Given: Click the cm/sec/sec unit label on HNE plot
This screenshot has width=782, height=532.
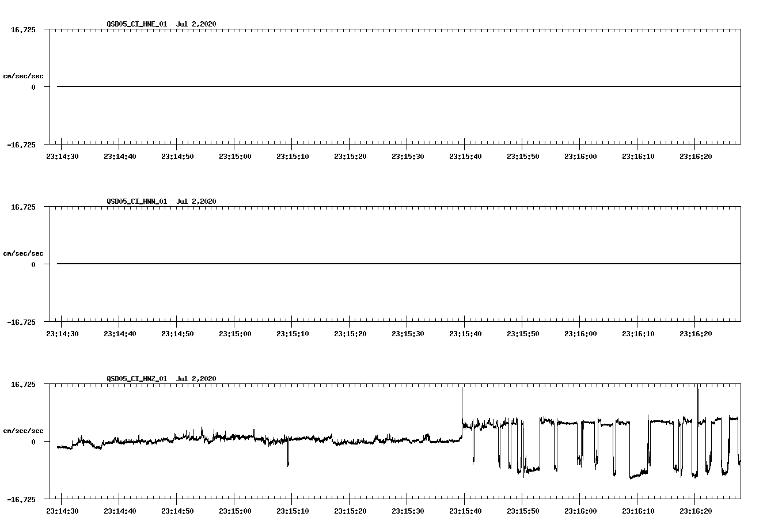Looking at the screenshot, I should click(x=23, y=76).
